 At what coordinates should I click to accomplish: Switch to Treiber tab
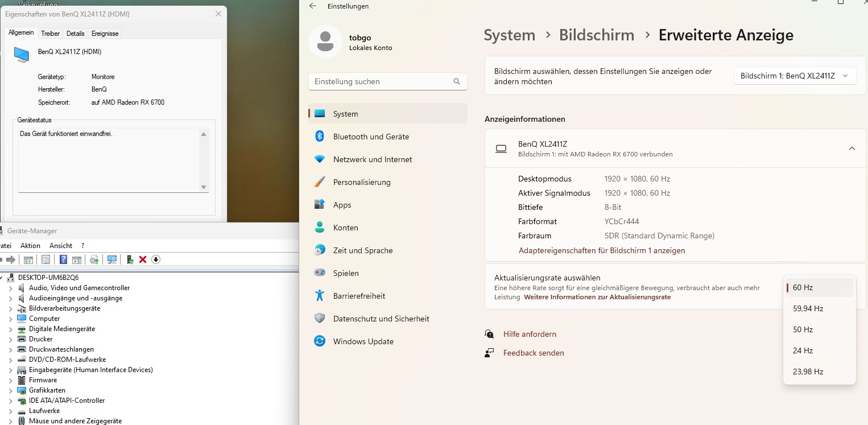50,34
